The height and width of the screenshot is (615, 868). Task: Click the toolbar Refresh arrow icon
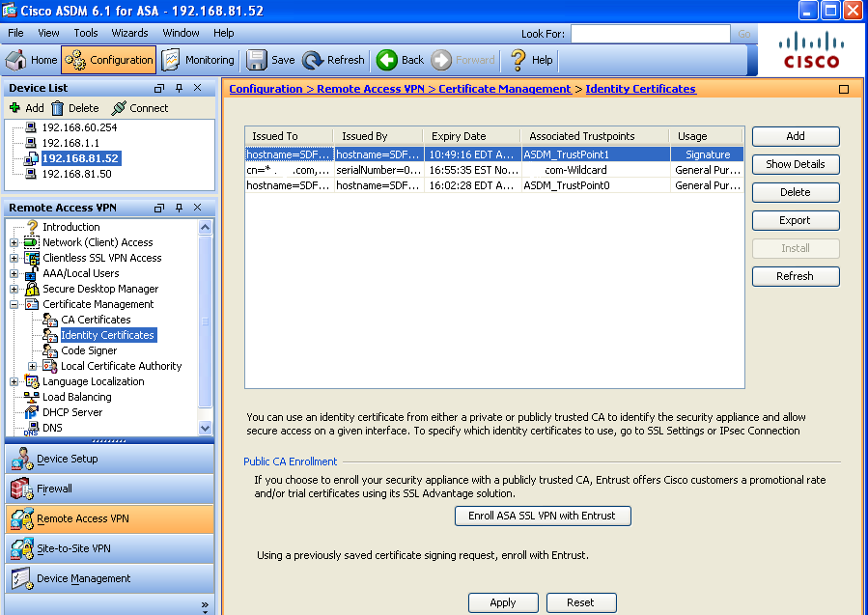312,60
